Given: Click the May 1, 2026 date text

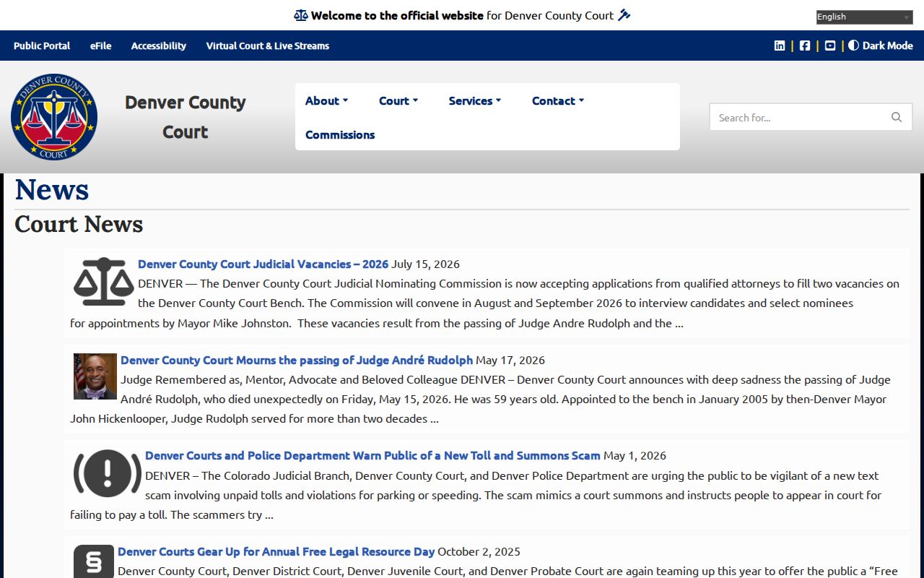Looking at the screenshot, I should click(x=635, y=455).
